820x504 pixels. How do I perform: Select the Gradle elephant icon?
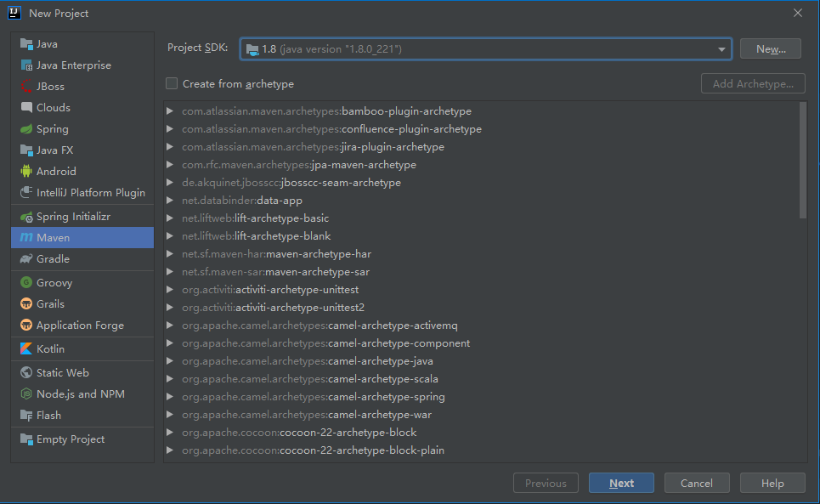click(x=26, y=258)
